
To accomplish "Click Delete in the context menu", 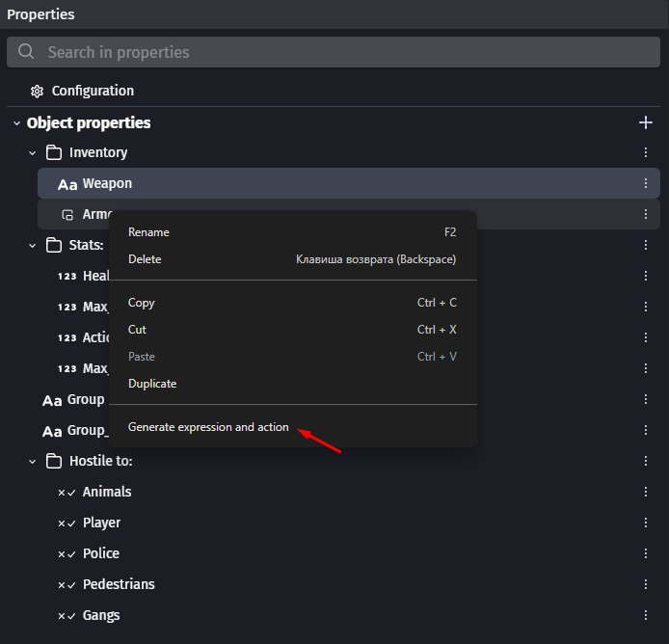I will (x=145, y=259).
